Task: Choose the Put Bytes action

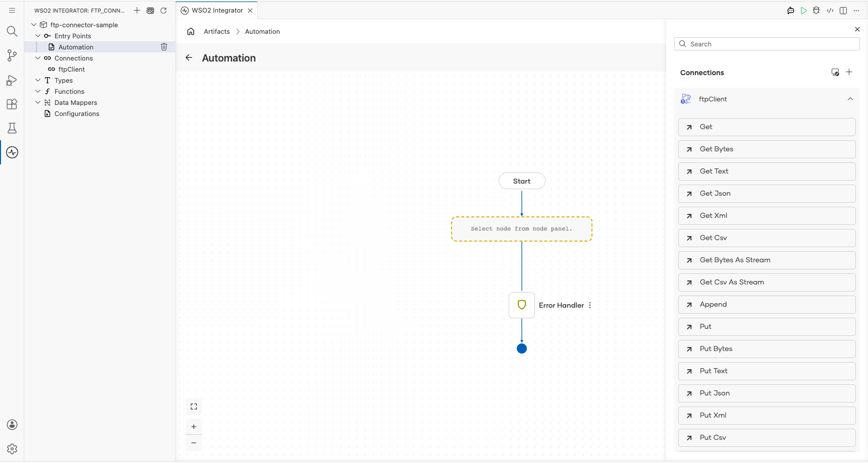Action: (x=767, y=349)
